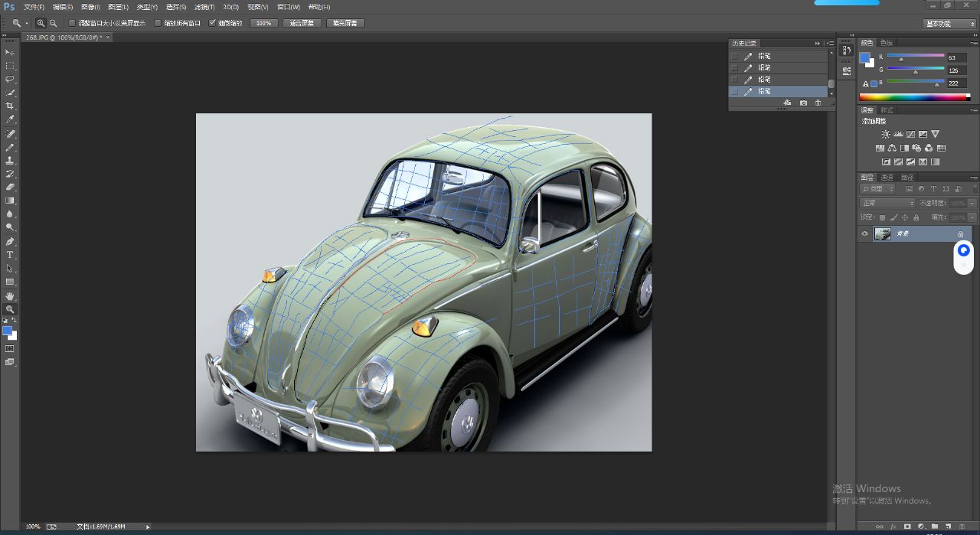Select the Quick Selection tool
This screenshot has height=535, width=980.
point(10,93)
